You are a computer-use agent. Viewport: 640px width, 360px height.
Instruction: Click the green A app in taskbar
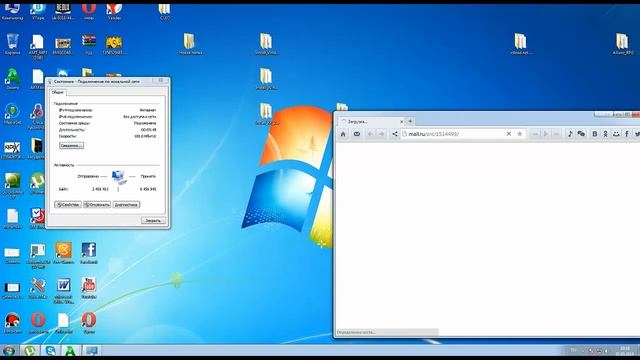click(70, 351)
